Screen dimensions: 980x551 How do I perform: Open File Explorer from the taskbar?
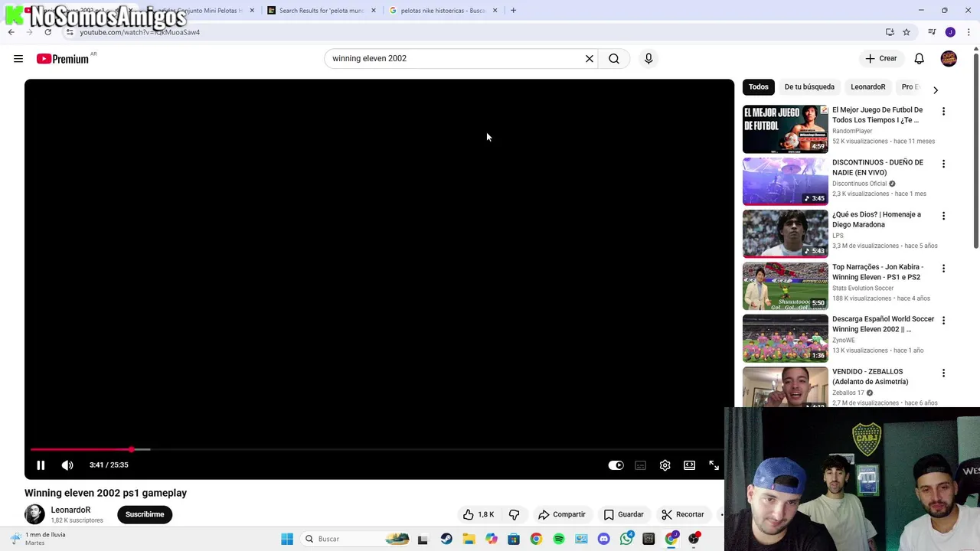coord(469,539)
